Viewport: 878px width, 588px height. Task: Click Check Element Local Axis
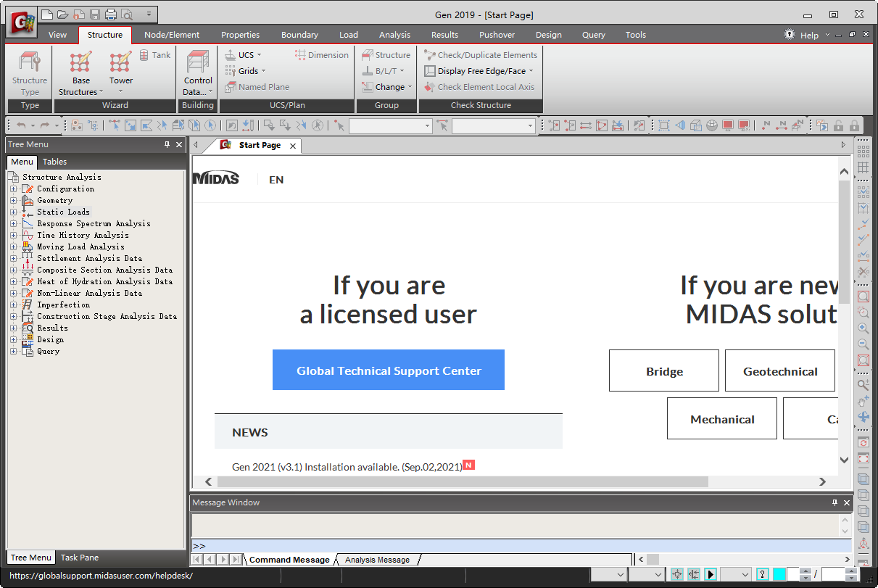point(479,87)
